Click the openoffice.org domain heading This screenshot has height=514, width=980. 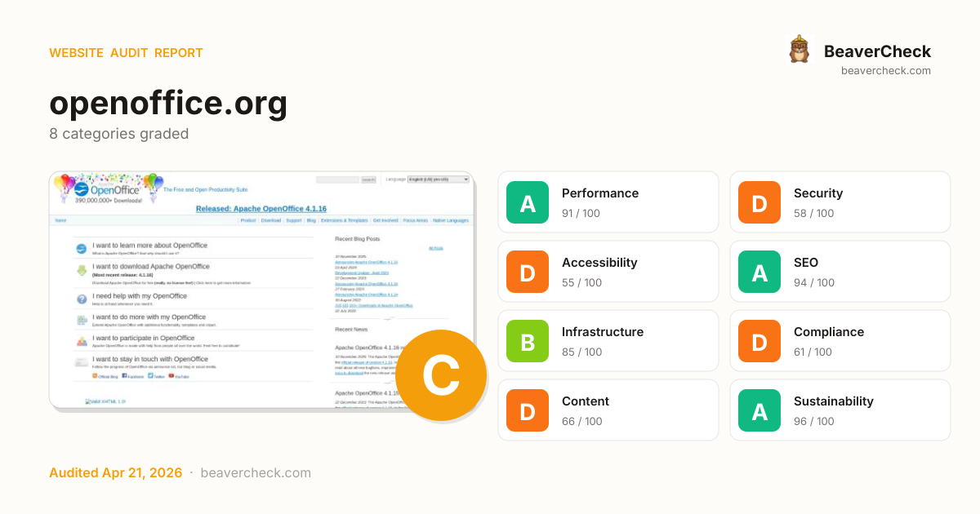(168, 104)
